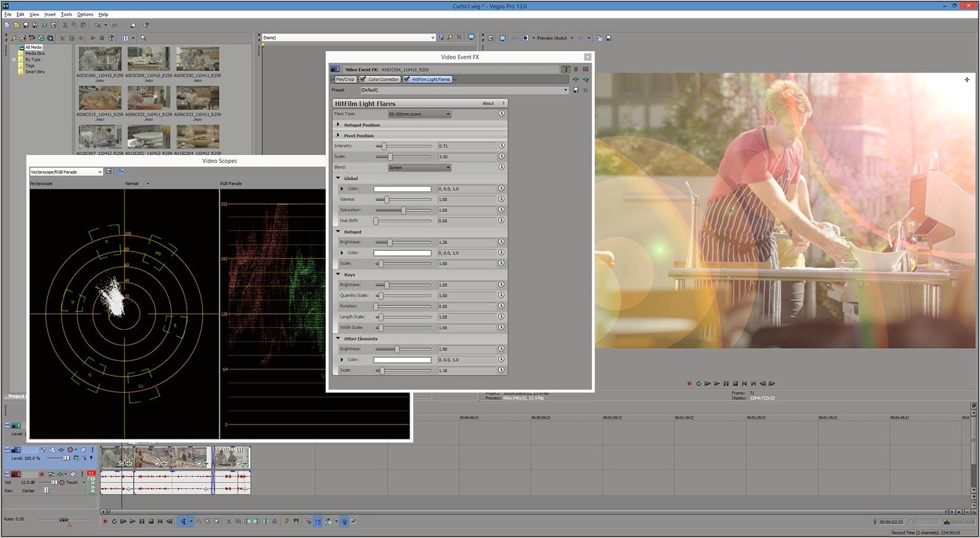980x538 pixels.
Task: Solo video track 2
Action: [x=92, y=449]
